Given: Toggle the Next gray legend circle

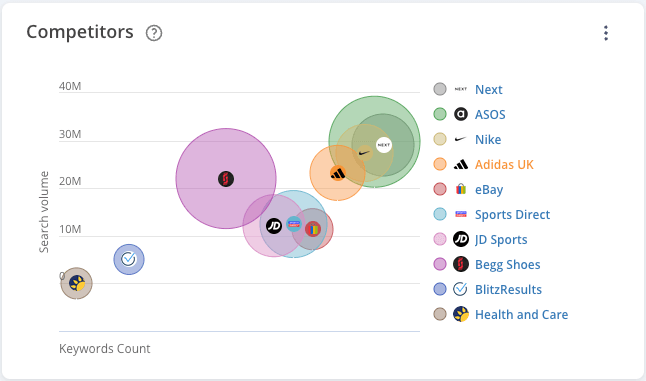Looking at the screenshot, I should pyautogui.click(x=440, y=89).
